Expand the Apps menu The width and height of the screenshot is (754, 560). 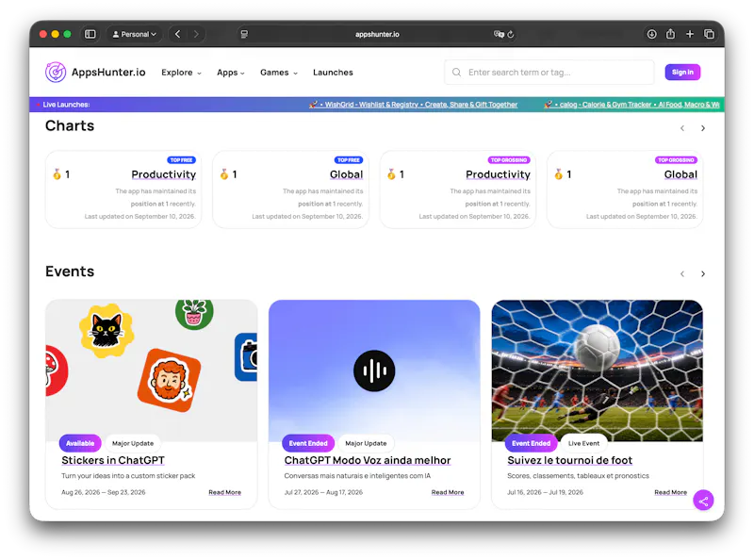click(x=231, y=73)
